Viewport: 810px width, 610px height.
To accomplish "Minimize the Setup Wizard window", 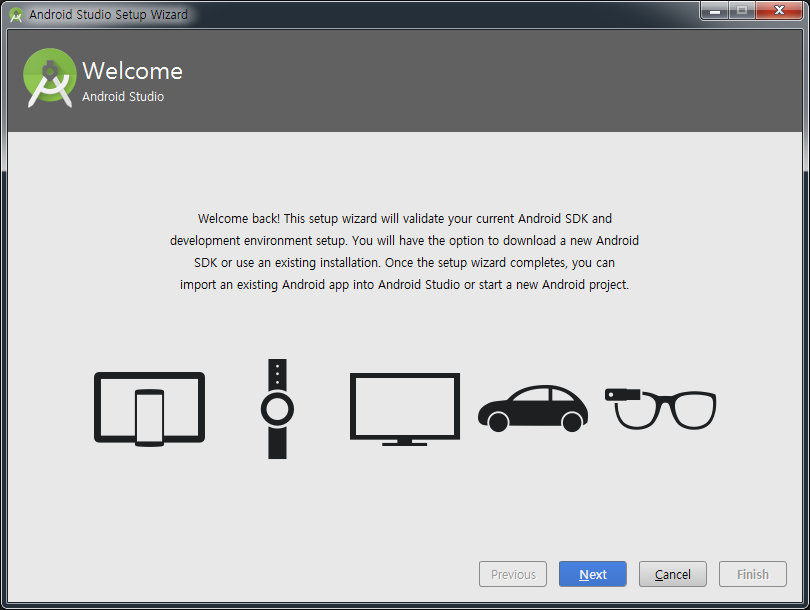I will [x=715, y=10].
